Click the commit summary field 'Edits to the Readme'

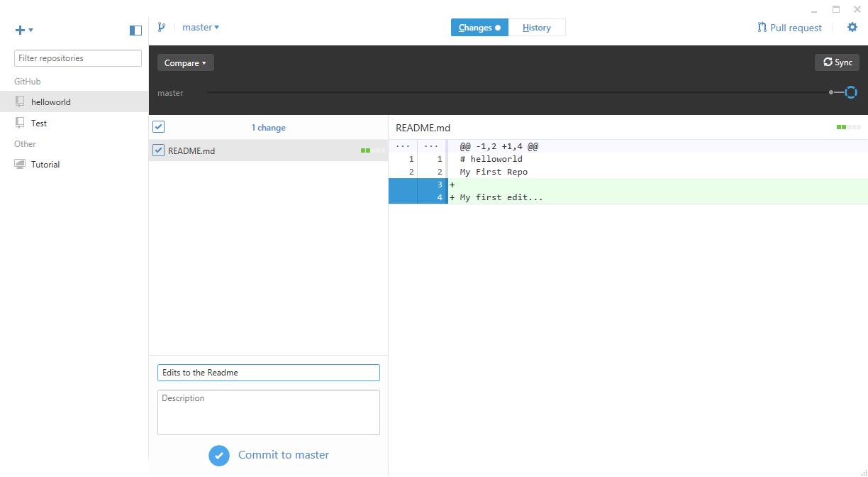[x=269, y=373]
